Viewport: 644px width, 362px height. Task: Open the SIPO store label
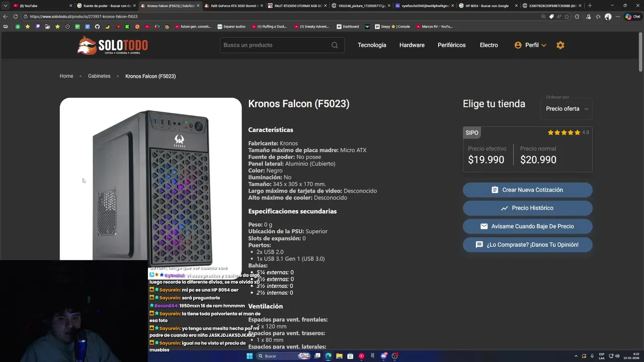[x=472, y=133]
